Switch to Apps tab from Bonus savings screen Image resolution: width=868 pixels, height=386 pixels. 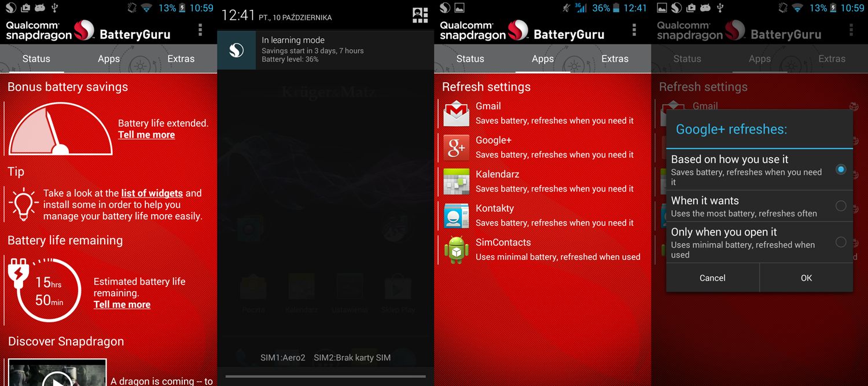point(109,58)
